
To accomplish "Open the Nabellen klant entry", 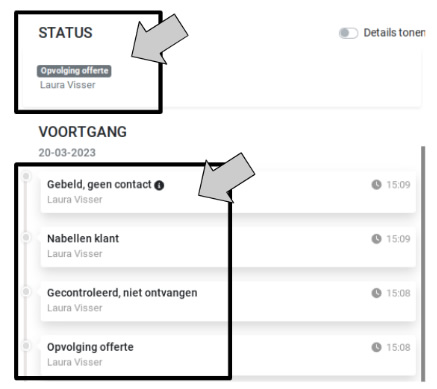I will (228, 246).
